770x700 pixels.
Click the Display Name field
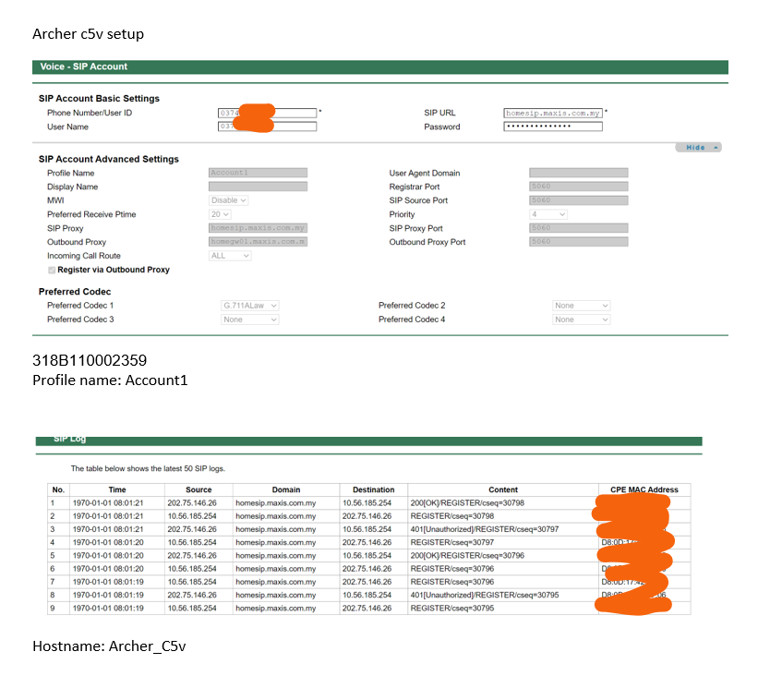pos(258,187)
